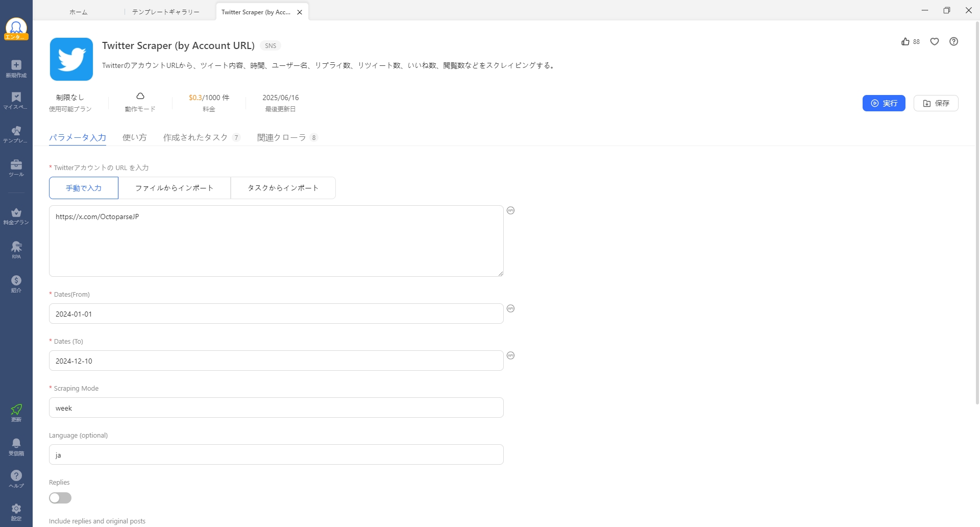Open the user avatar profile icon
Image resolution: width=980 pixels, height=527 pixels.
pos(16,29)
